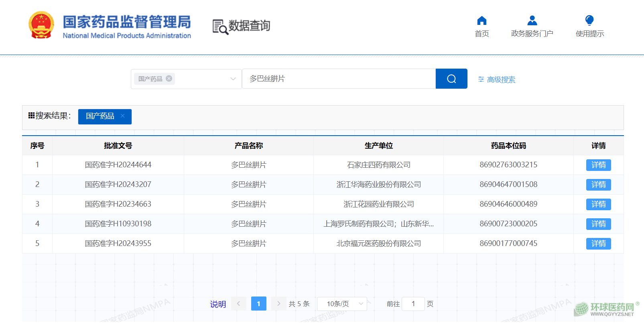Click the 使用提示 lightbulb icon
Image resolution: width=644 pixels, height=323 pixels.
coord(589,20)
